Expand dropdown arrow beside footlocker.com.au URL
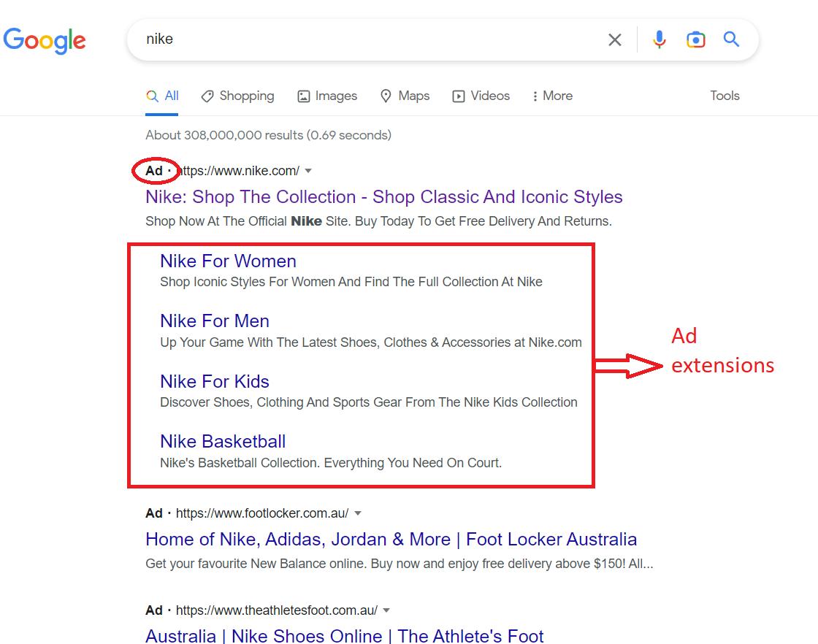818x644 pixels. (x=358, y=513)
